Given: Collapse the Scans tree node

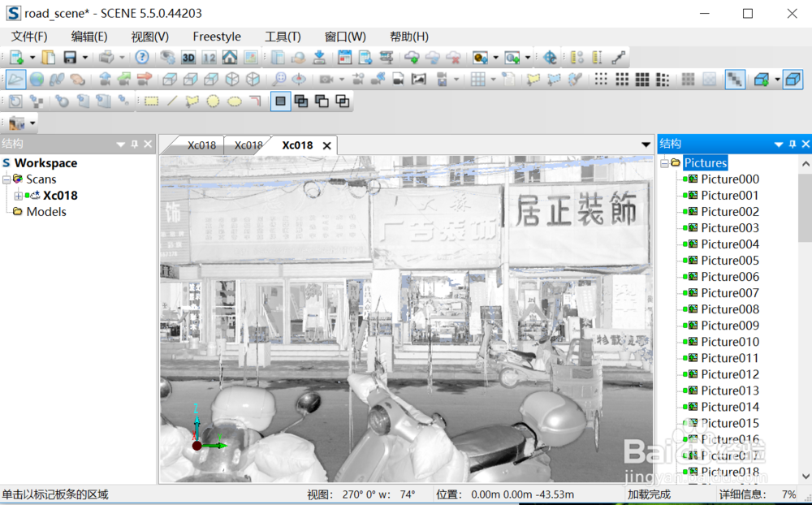Looking at the screenshot, I should [6, 179].
